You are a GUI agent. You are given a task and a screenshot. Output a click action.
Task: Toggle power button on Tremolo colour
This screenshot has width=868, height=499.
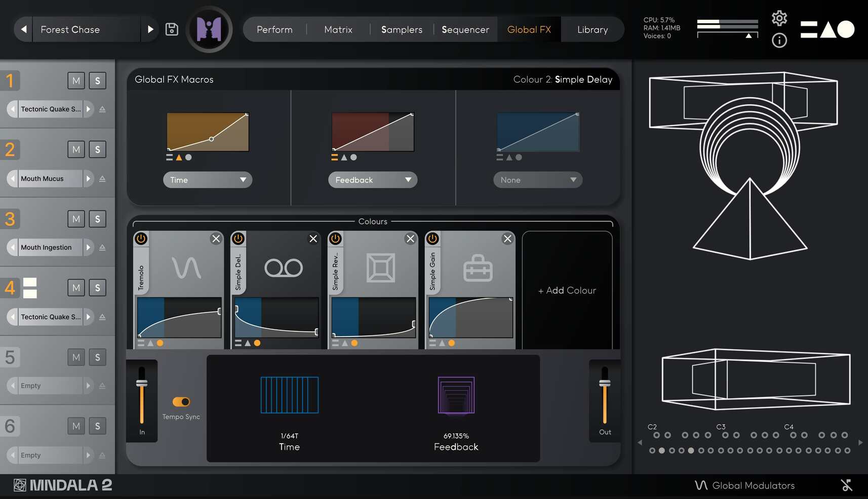point(141,239)
